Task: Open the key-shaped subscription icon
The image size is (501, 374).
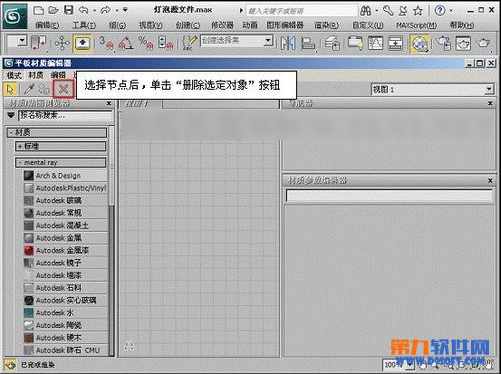Action: tap(388, 11)
